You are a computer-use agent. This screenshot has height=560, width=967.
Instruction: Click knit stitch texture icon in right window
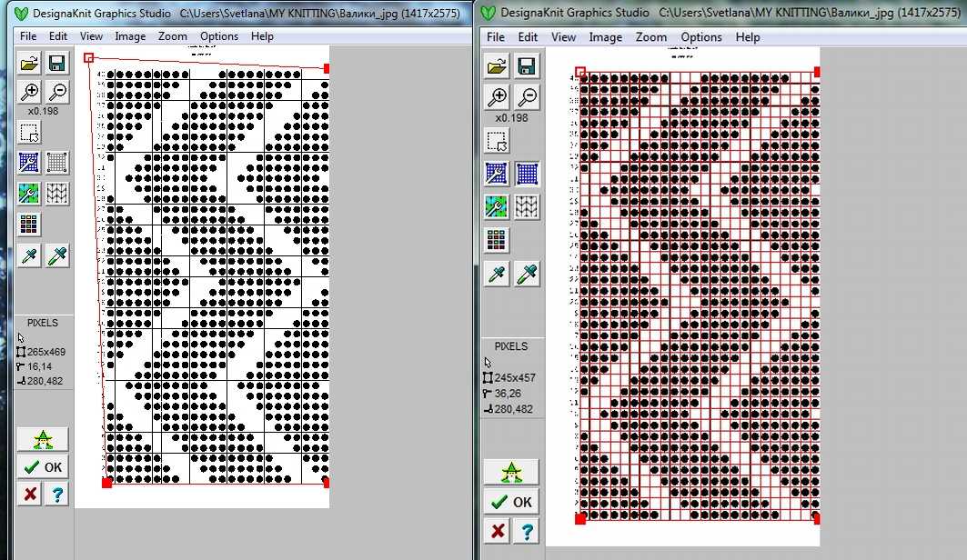(x=526, y=207)
